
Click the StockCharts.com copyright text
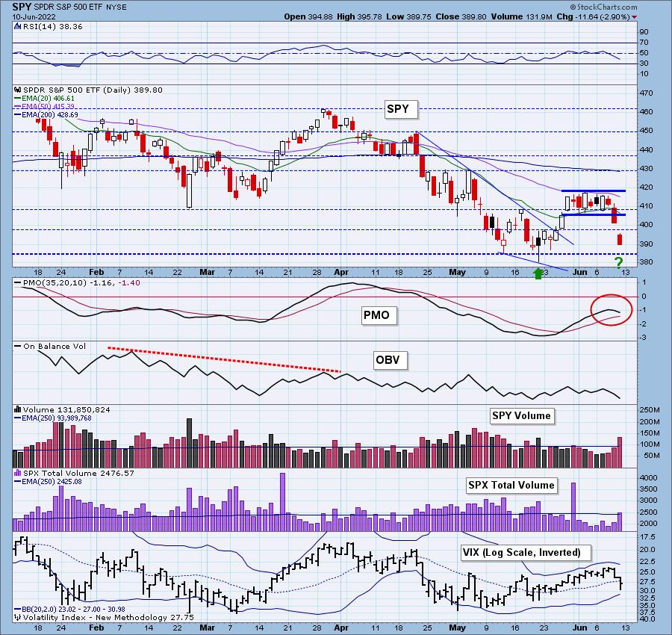tap(603, 7)
